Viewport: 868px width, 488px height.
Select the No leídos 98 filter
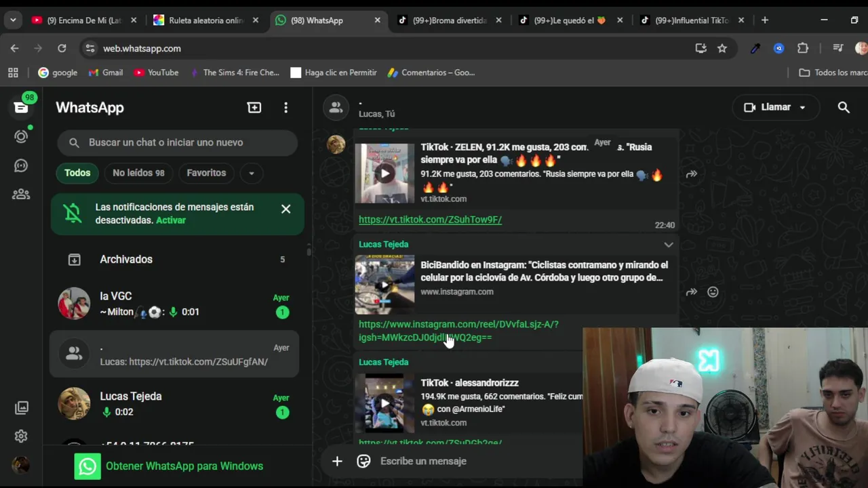click(138, 173)
